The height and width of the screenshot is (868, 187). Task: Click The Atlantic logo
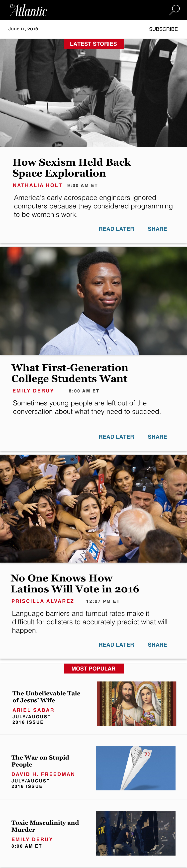tap(28, 10)
